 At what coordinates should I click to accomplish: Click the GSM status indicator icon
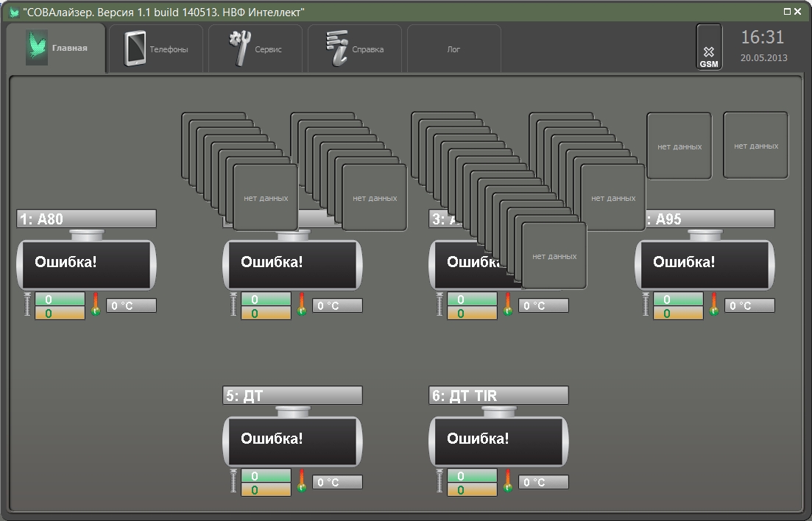709,46
